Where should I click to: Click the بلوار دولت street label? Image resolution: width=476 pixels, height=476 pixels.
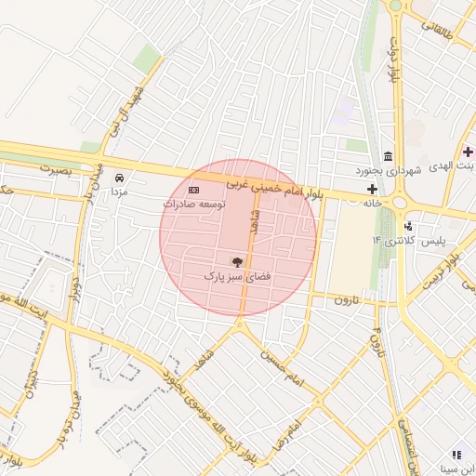point(394,59)
